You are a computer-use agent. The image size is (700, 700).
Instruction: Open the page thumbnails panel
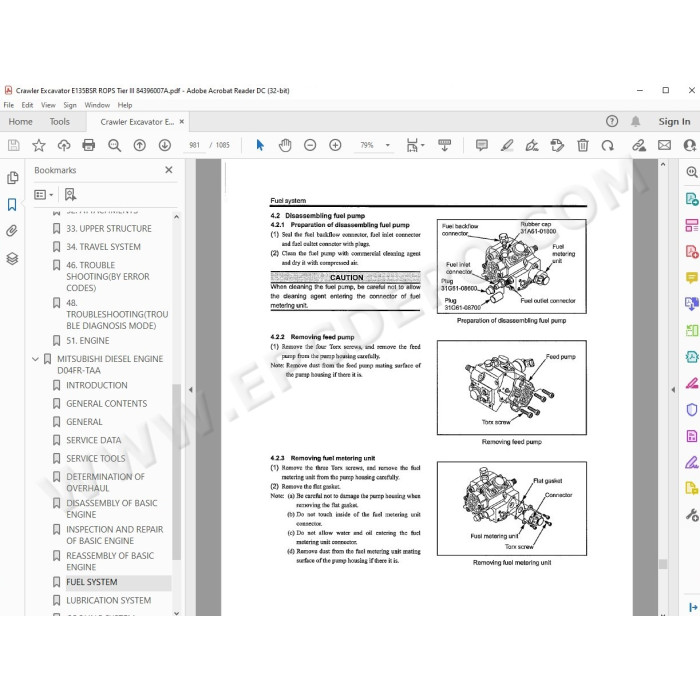(12, 178)
